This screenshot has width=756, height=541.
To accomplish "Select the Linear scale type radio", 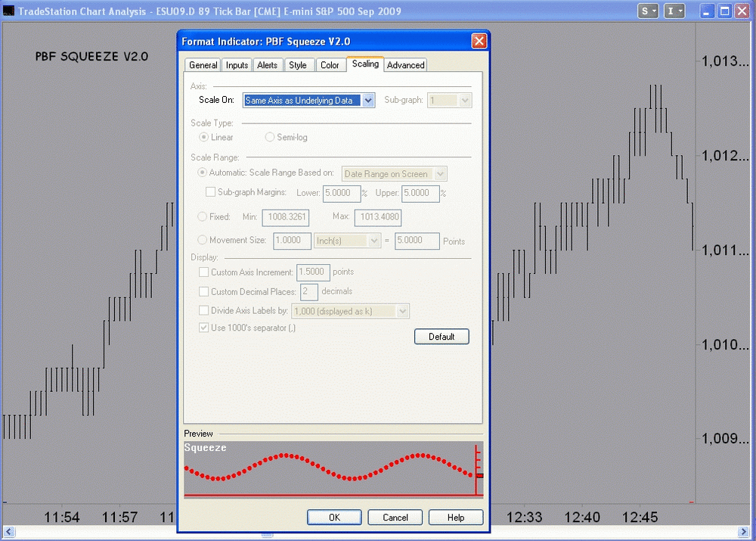I will click(204, 138).
